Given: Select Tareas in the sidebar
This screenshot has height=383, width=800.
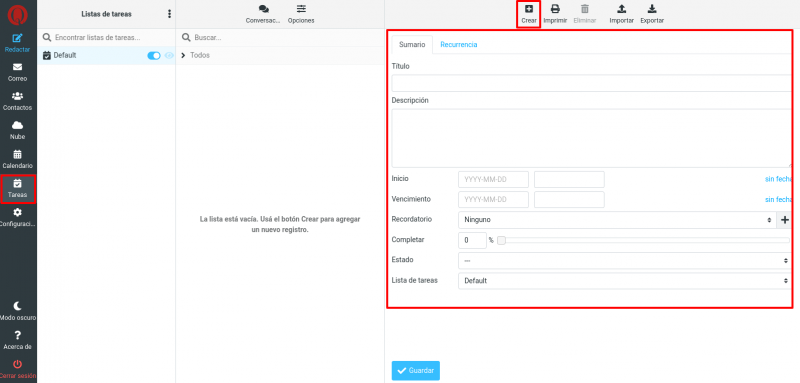Looking at the screenshot, I should (17, 189).
